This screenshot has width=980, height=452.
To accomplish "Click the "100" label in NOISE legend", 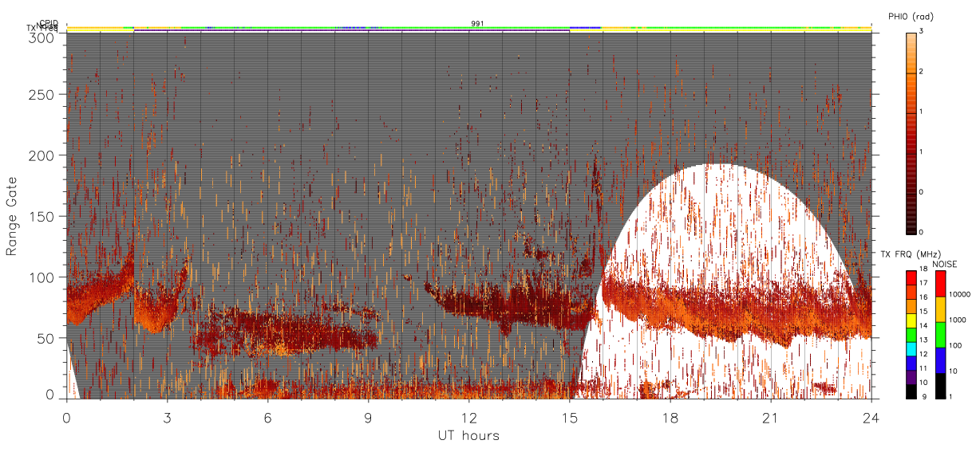I will [x=956, y=346].
